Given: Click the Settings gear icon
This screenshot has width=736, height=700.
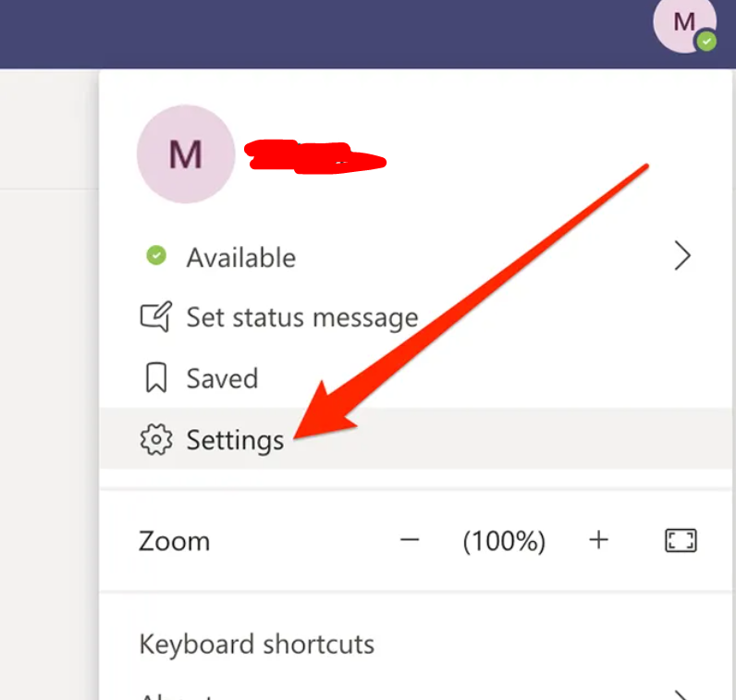Looking at the screenshot, I should click(x=155, y=439).
